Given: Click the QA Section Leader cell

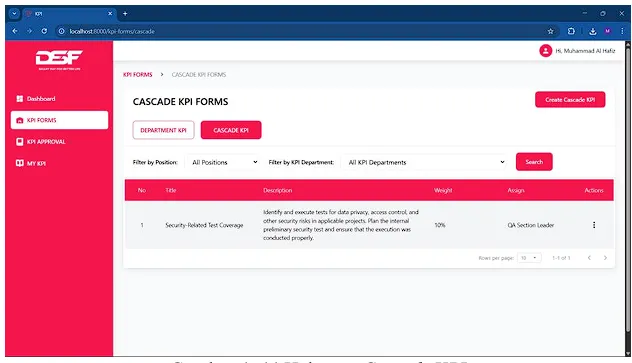Looking at the screenshot, I should [530, 225].
